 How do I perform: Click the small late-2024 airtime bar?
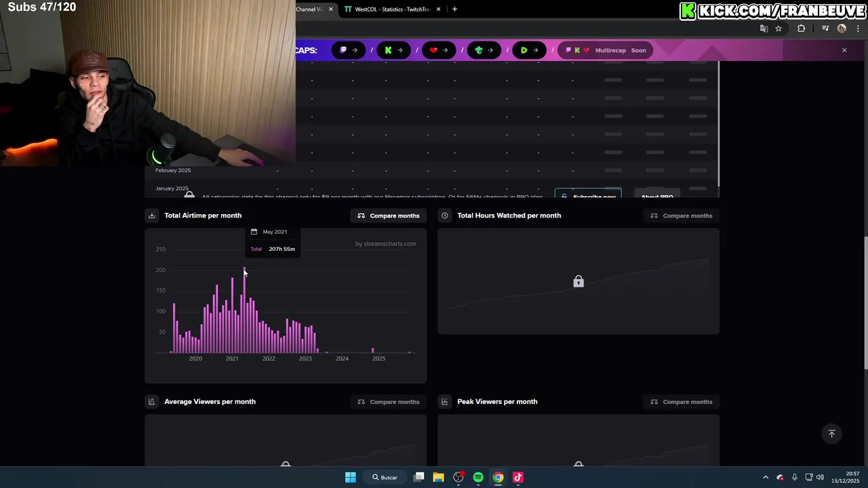[373, 350]
